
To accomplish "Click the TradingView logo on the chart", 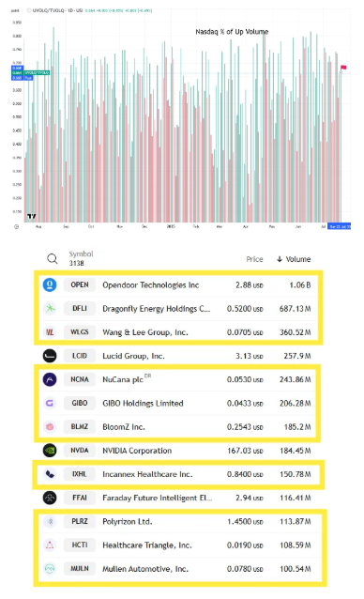I will [x=32, y=217].
